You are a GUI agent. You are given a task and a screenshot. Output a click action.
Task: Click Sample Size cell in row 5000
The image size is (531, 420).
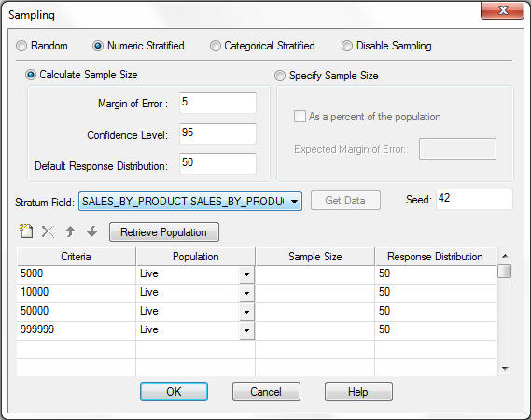click(314, 274)
